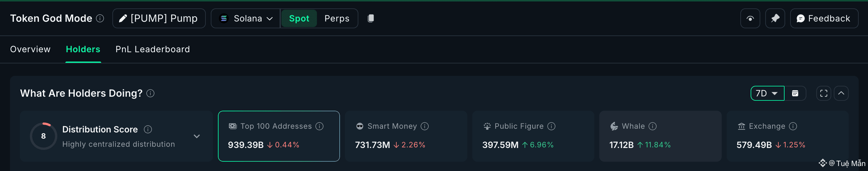Open the 7D time range dropdown

pos(767,93)
